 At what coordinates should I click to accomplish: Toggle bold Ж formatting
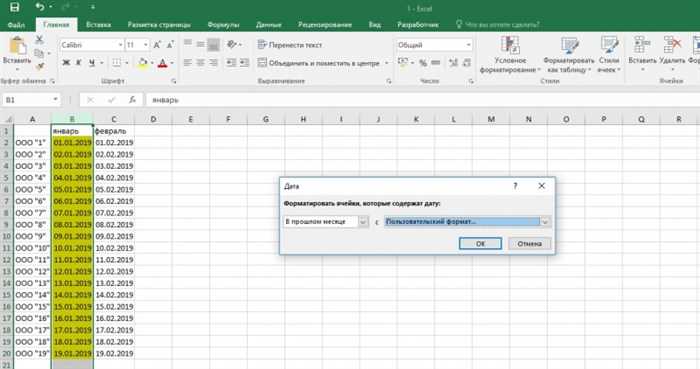pos(66,63)
